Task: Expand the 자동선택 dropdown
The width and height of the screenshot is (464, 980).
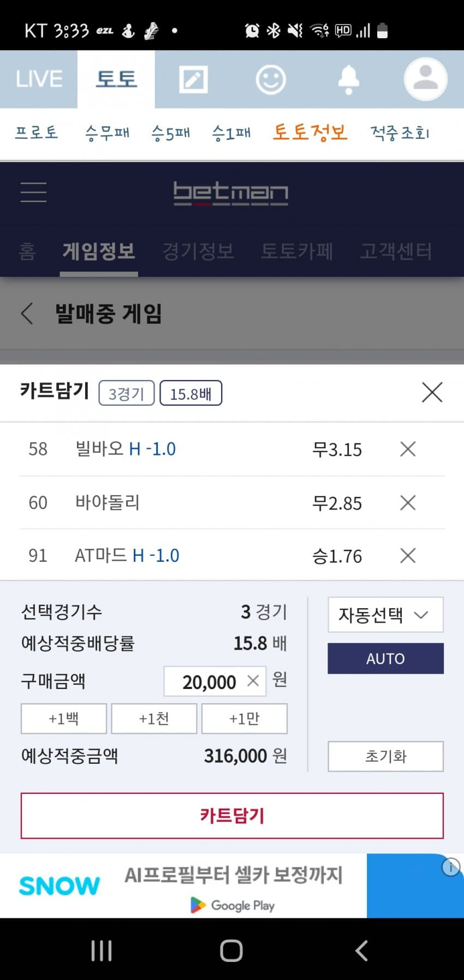Action: tap(385, 615)
